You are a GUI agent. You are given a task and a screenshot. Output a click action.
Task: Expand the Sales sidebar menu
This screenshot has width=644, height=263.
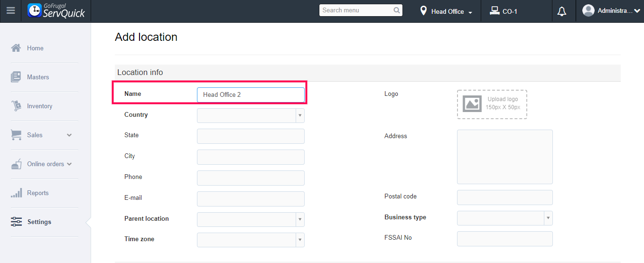(x=69, y=135)
